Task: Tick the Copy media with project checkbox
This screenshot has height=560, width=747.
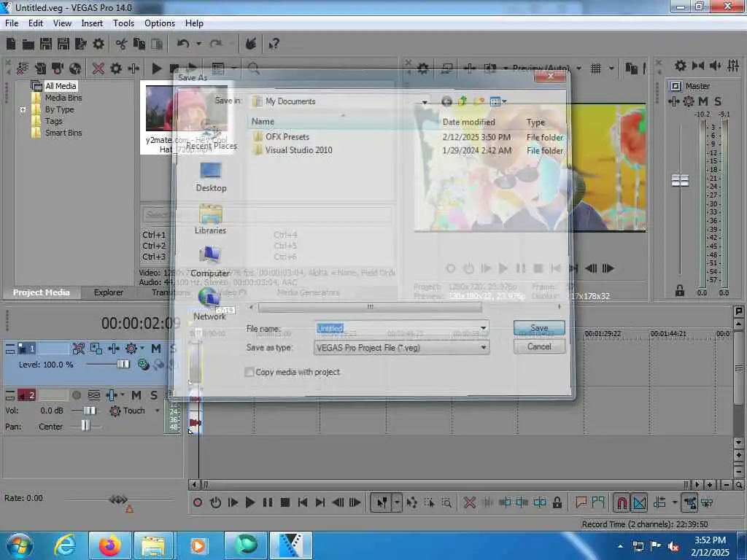Action: (249, 372)
